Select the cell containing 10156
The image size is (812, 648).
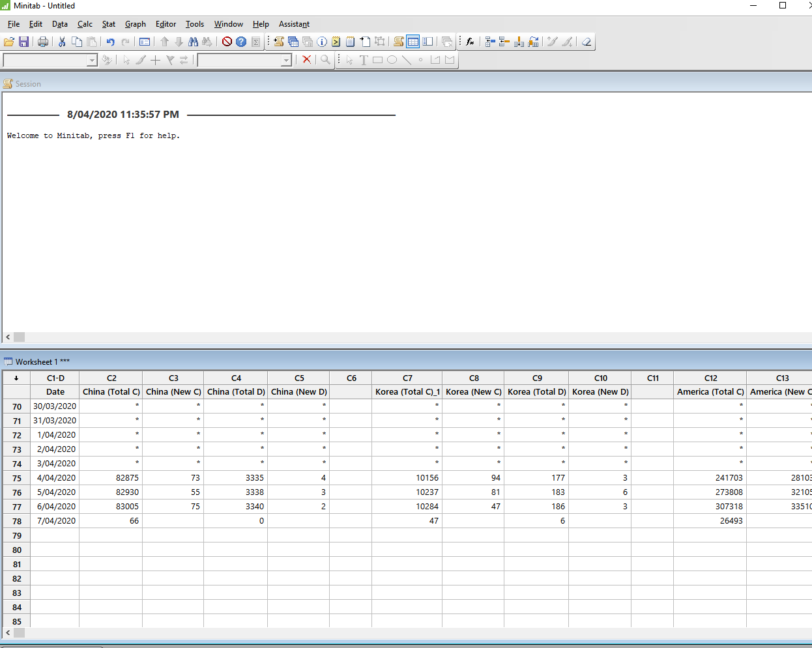coord(407,478)
